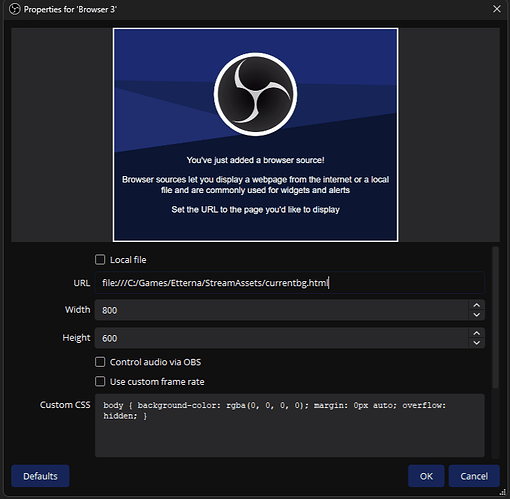The height and width of the screenshot is (499, 510).
Task: Enable Use custom frame rate
Action: 100,381
